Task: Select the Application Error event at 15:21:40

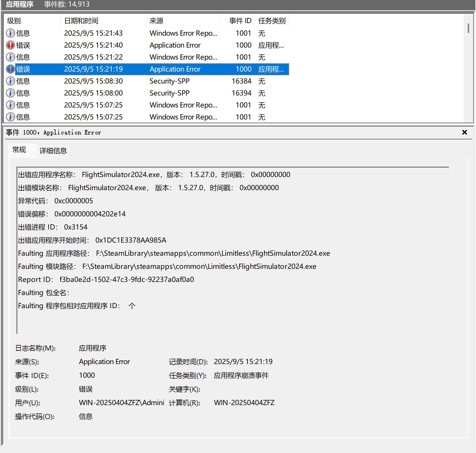Action: (x=175, y=45)
